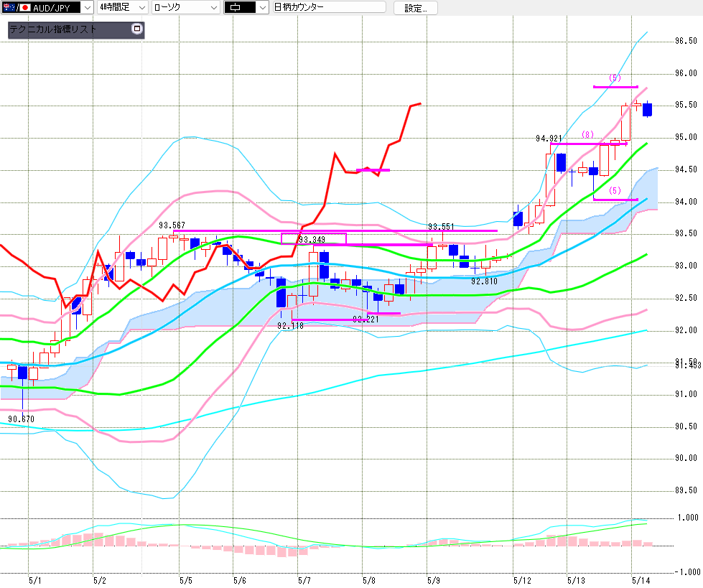Click the upper (5) day-count label near 96.00
Viewport: 703px width, 588px height.
615,78
